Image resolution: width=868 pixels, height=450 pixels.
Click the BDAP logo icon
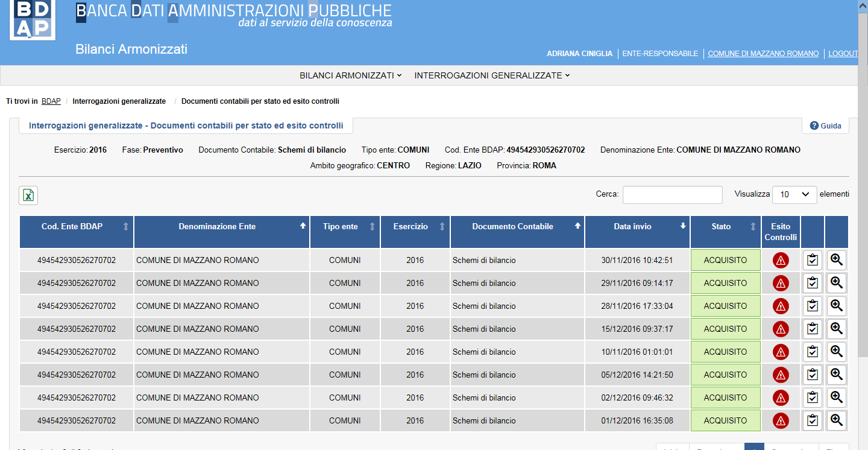coord(33,20)
